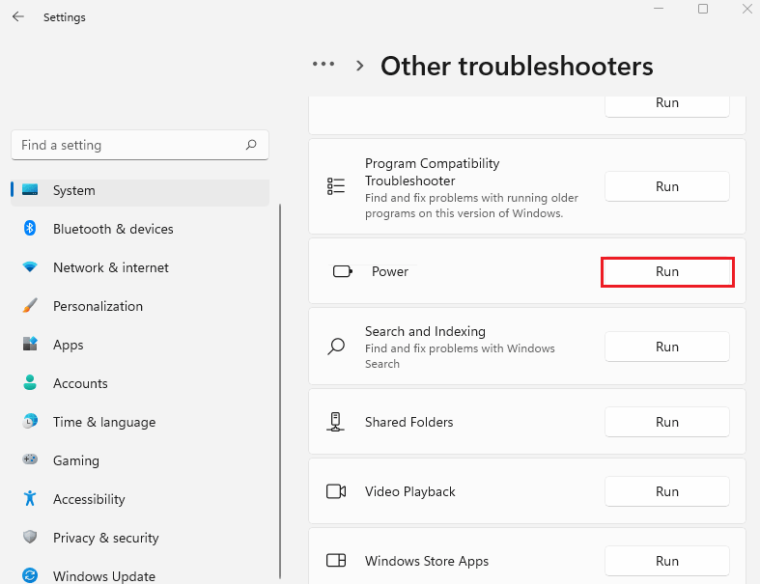Click the Privacy & security shield icon

(30, 537)
